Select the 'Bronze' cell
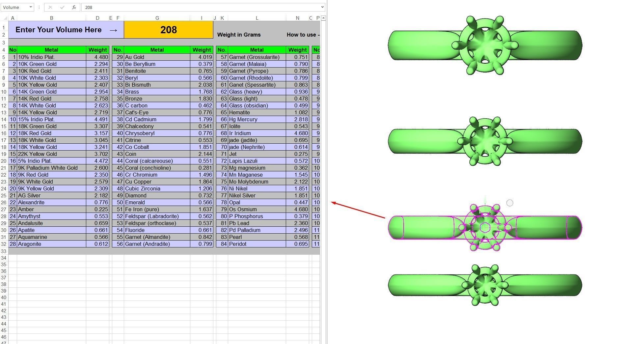Viewport: 644px width, 344px height. [157, 99]
